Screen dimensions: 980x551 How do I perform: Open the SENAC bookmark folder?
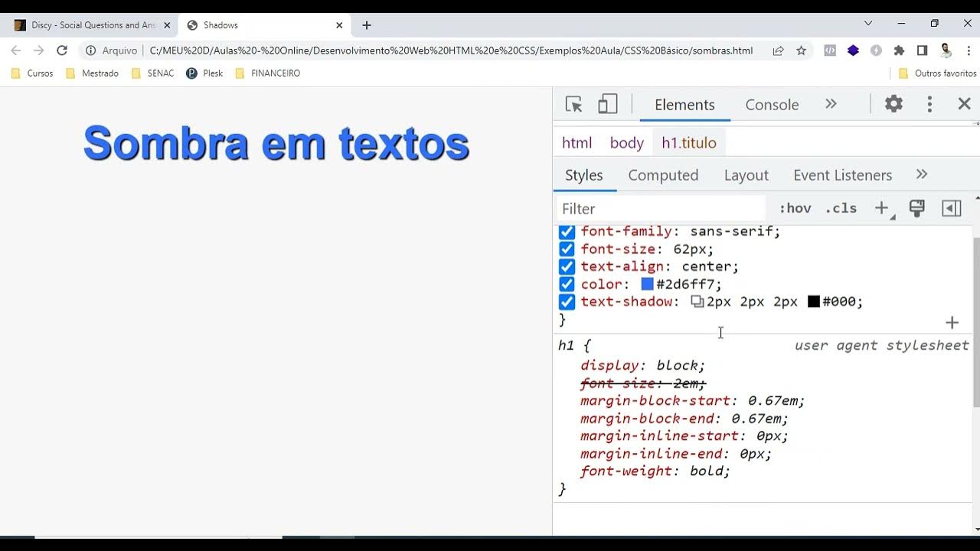pyautogui.click(x=152, y=73)
